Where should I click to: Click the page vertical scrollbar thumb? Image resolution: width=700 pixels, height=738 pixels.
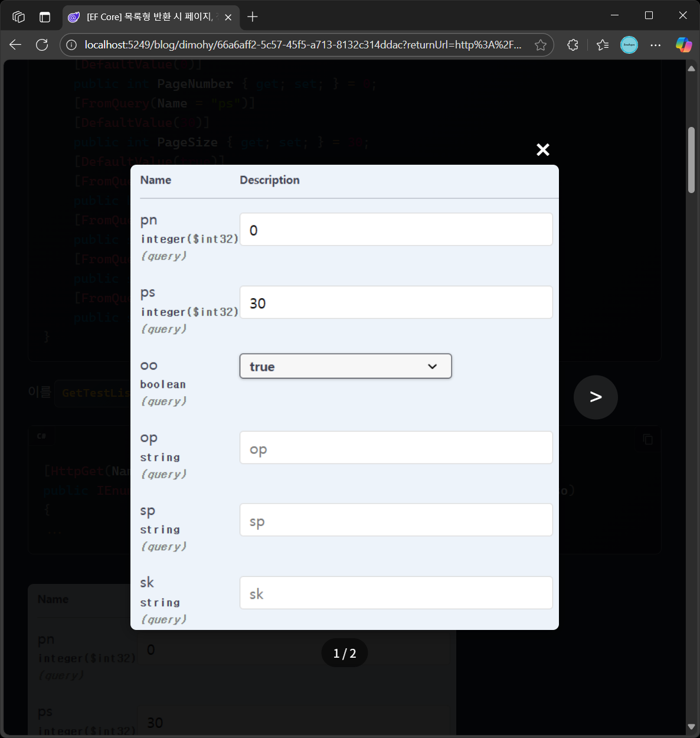pos(691,159)
